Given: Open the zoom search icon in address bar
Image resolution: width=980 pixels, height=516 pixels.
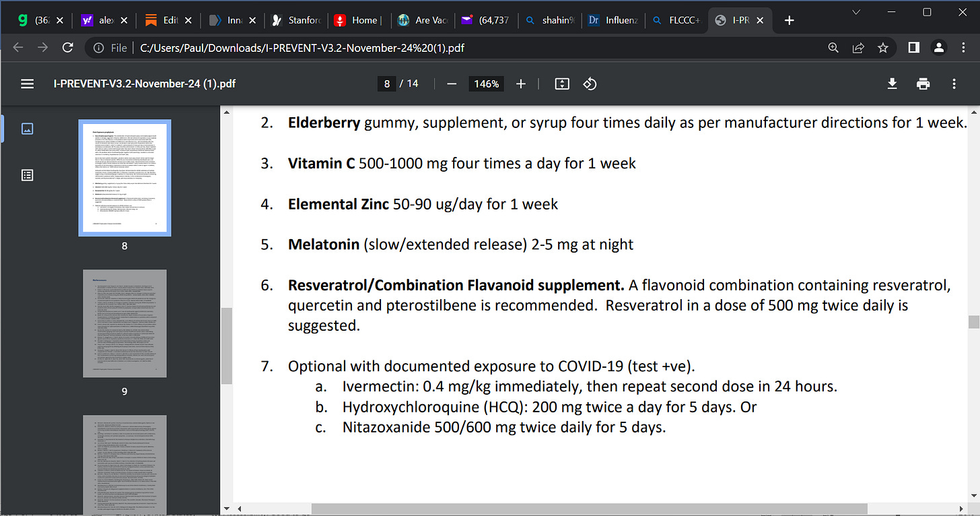Looking at the screenshot, I should pos(833,48).
